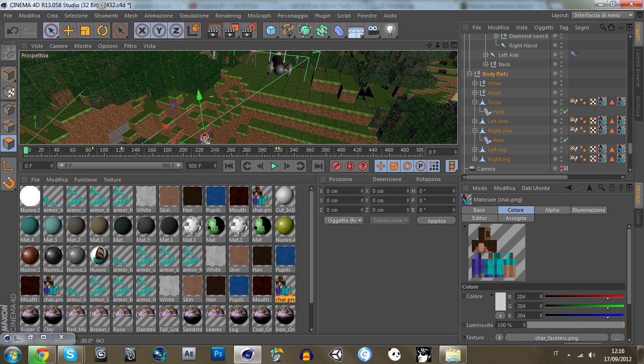Screen dimensions: 644x364
Task: Expand the Left leg object
Action: coord(475,150)
